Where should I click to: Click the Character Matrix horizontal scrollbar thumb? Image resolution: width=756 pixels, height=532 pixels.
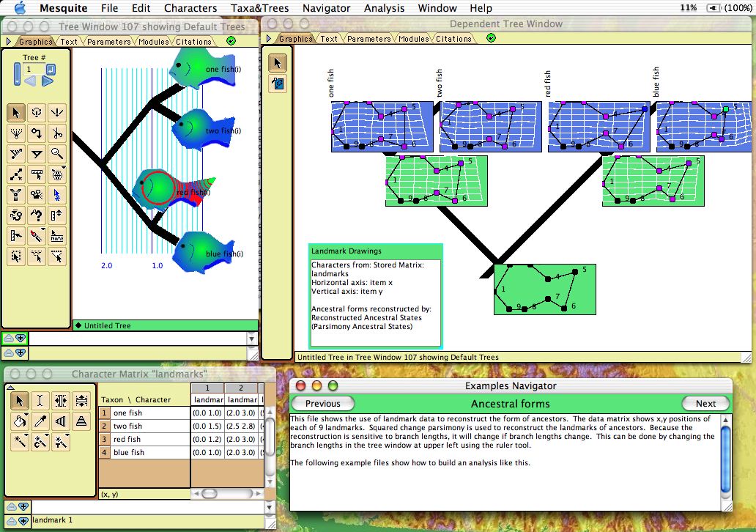tap(207, 495)
